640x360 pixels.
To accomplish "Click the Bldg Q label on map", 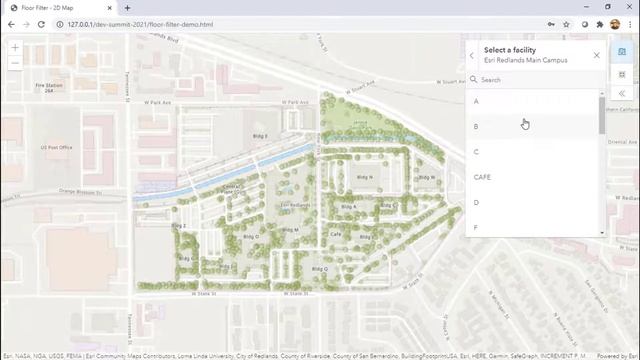I will point(319,269).
